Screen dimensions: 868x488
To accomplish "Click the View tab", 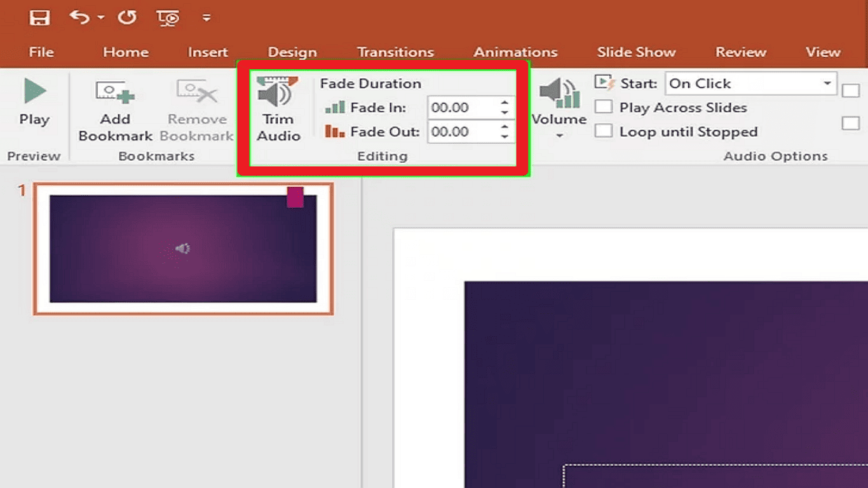I will [x=823, y=52].
